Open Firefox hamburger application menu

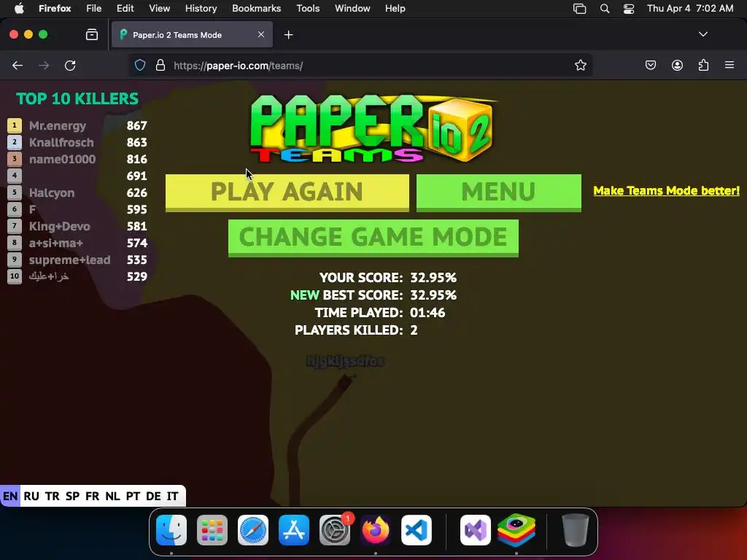729,65
